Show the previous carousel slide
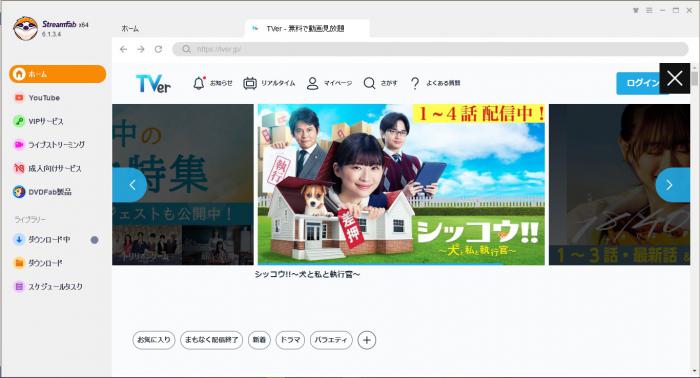This screenshot has width=700, height=378. coord(130,185)
